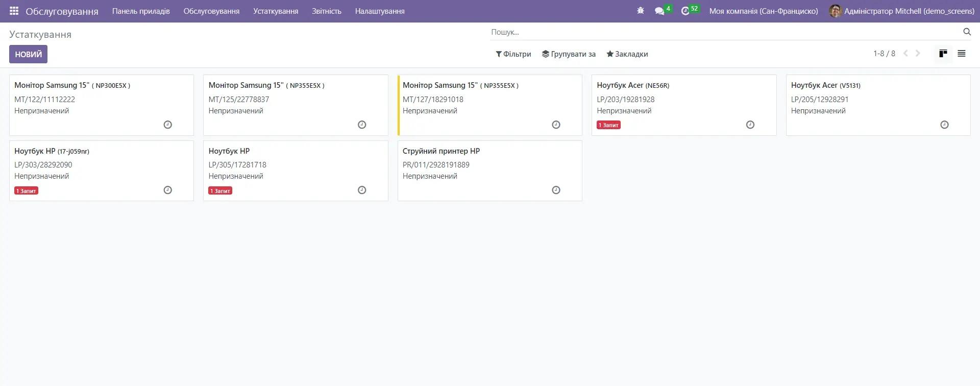Open the activities clock icon in the top bar

click(685, 11)
